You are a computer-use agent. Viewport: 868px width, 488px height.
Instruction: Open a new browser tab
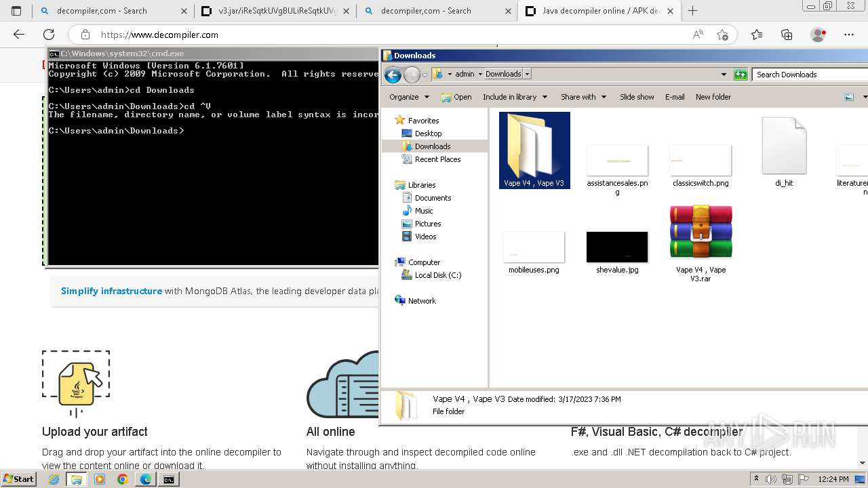click(x=692, y=11)
